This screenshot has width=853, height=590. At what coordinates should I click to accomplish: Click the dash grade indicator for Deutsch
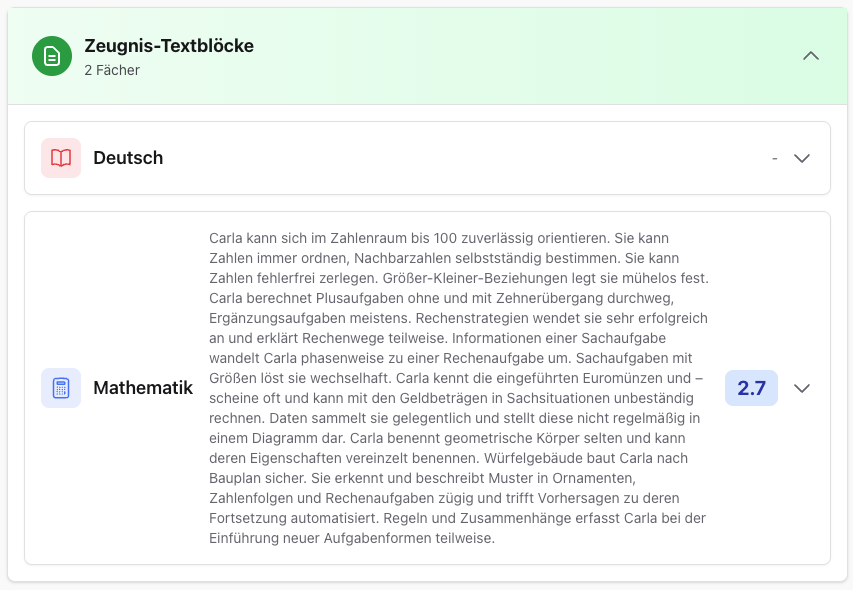tap(774, 157)
